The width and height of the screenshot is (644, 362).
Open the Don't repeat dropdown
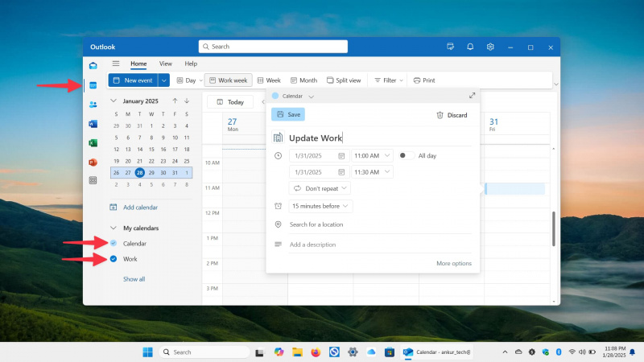(x=320, y=188)
